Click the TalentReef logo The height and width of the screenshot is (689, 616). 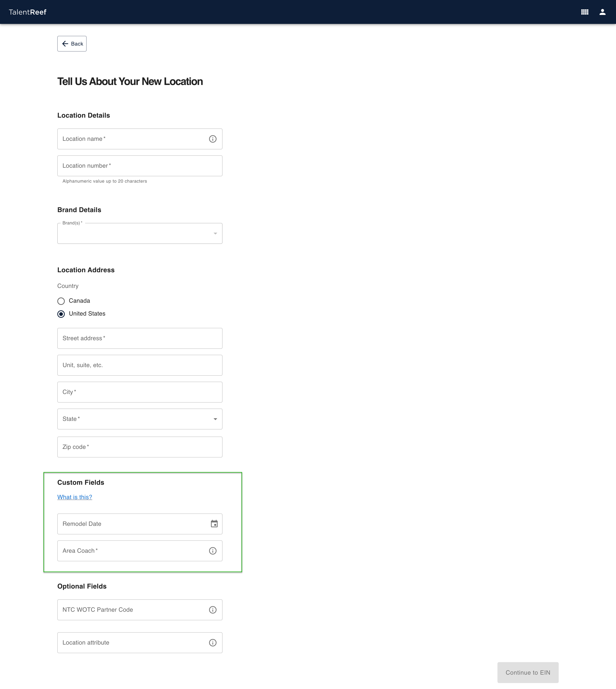27,12
